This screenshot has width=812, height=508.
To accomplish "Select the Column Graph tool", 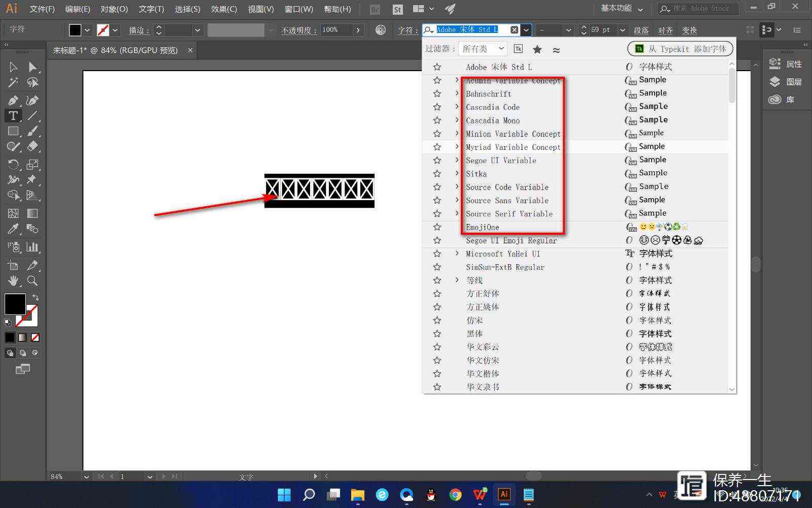I will [x=32, y=247].
